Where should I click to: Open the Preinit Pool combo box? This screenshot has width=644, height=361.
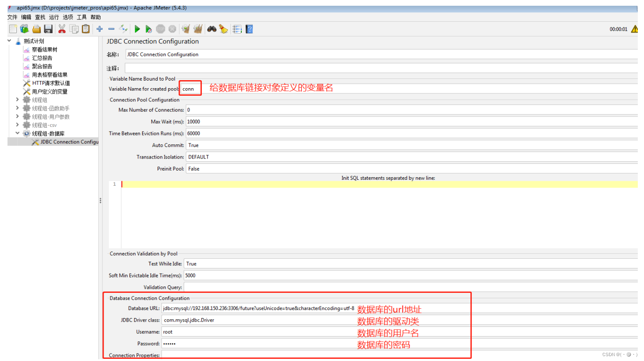[x=412, y=169]
